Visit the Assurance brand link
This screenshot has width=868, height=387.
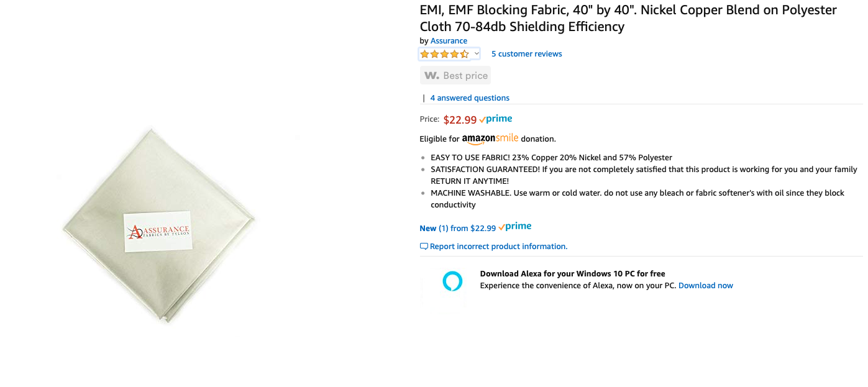[449, 41]
